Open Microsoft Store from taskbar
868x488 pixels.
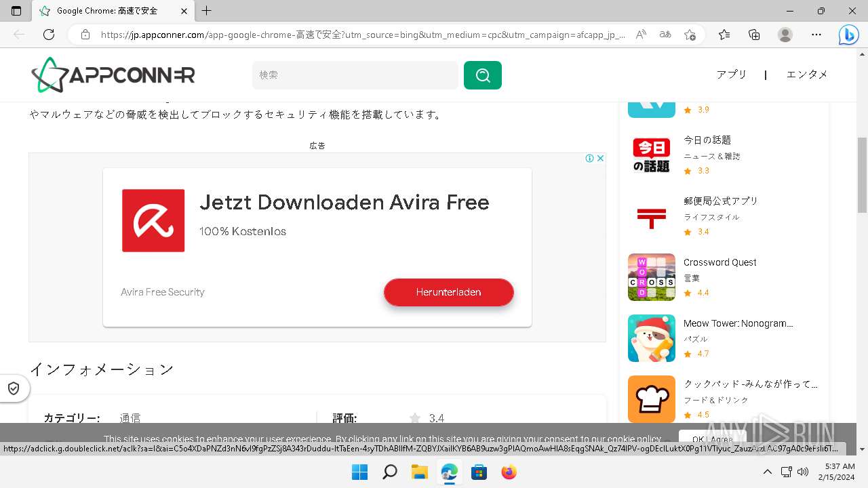point(479,472)
